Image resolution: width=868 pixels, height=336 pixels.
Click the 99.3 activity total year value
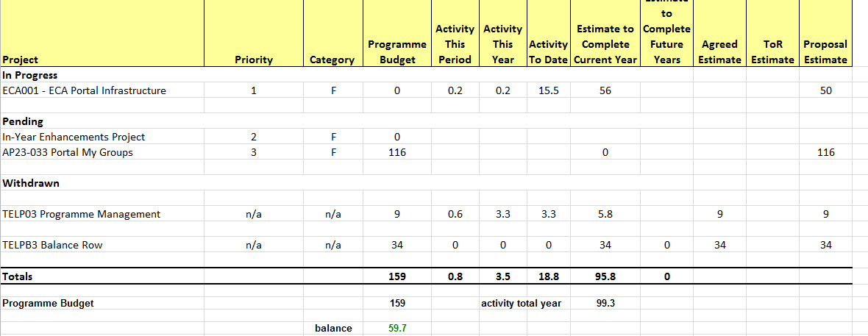pyautogui.click(x=604, y=303)
